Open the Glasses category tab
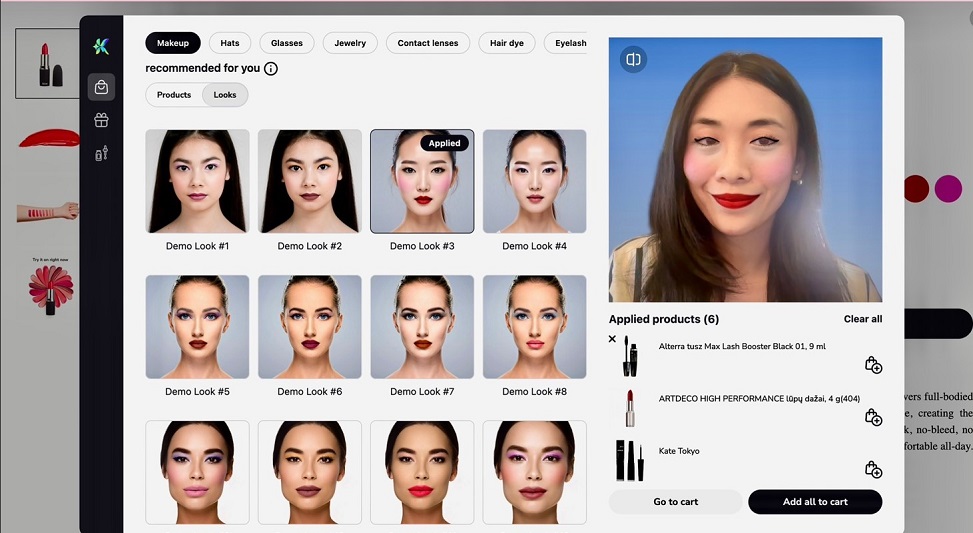 (x=287, y=43)
